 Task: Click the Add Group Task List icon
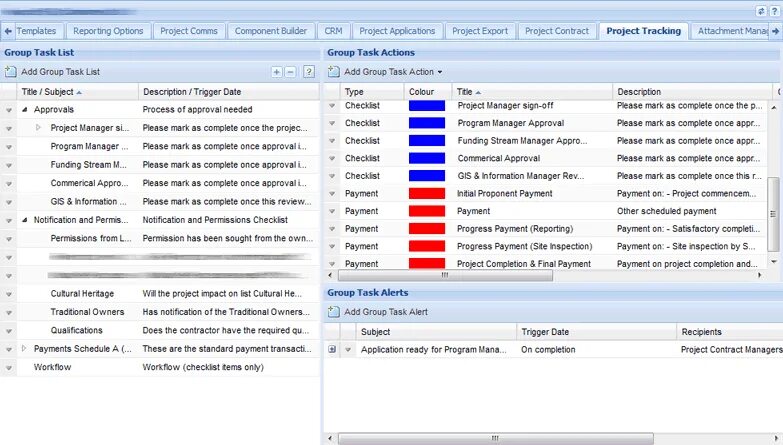[10, 71]
